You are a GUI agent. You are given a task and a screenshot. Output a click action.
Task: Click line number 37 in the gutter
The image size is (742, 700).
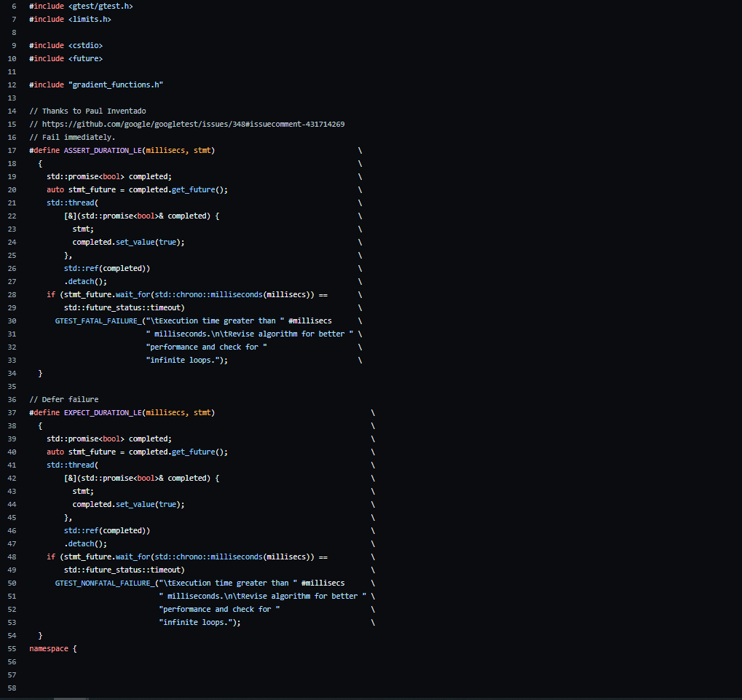pyautogui.click(x=12, y=412)
